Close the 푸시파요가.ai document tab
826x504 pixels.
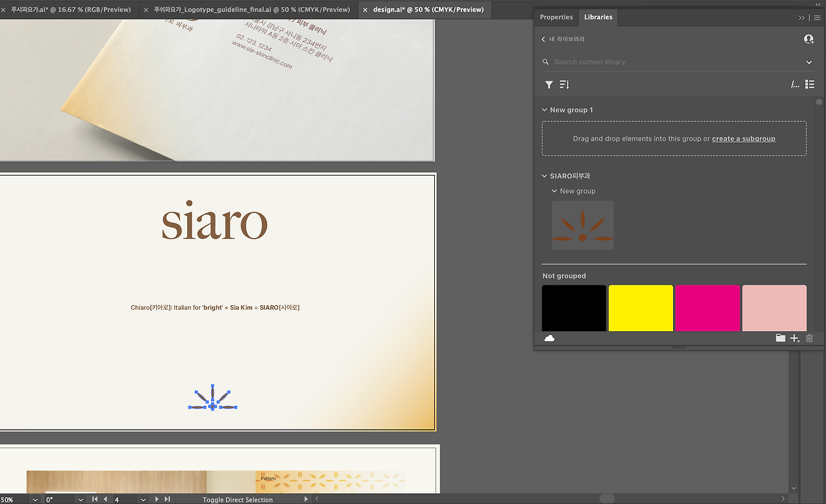pyautogui.click(x=4, y=10)
